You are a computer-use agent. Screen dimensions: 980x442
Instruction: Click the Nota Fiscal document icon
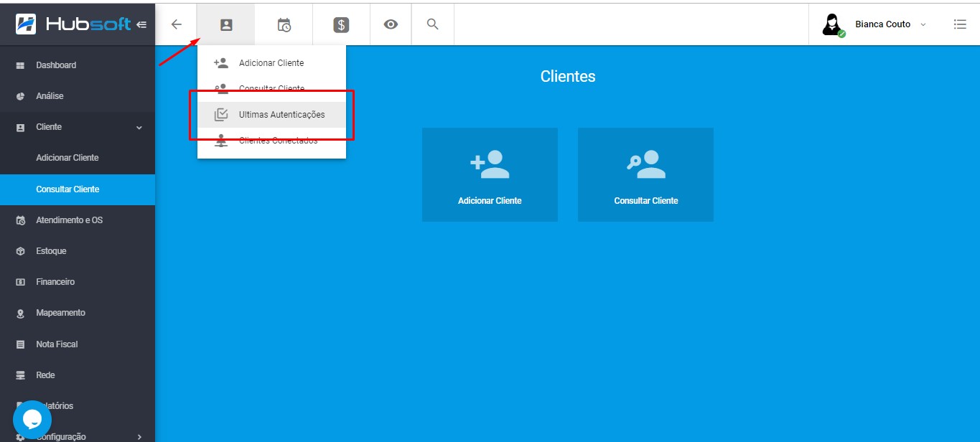coord(21,344)
